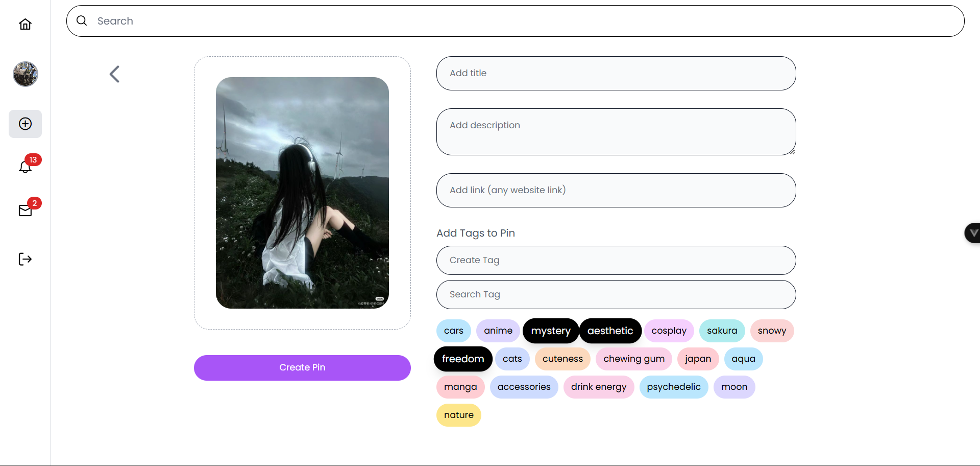Click the logout icon in sidebar
Screen dimensions: 980x466
(x=25, y=259)
